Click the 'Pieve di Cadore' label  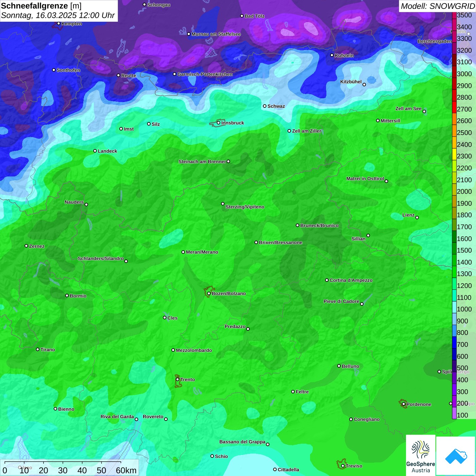pyautogui.click(x=341, y=301)
